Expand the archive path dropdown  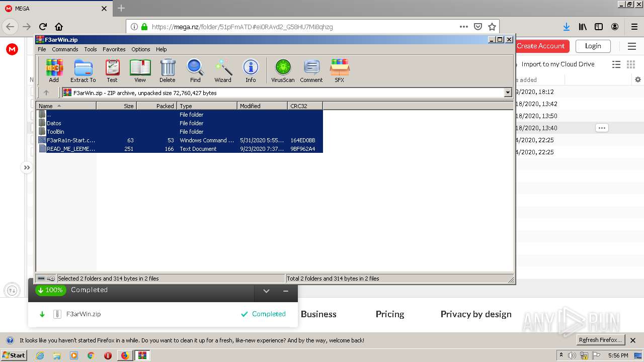click(508, 93)
